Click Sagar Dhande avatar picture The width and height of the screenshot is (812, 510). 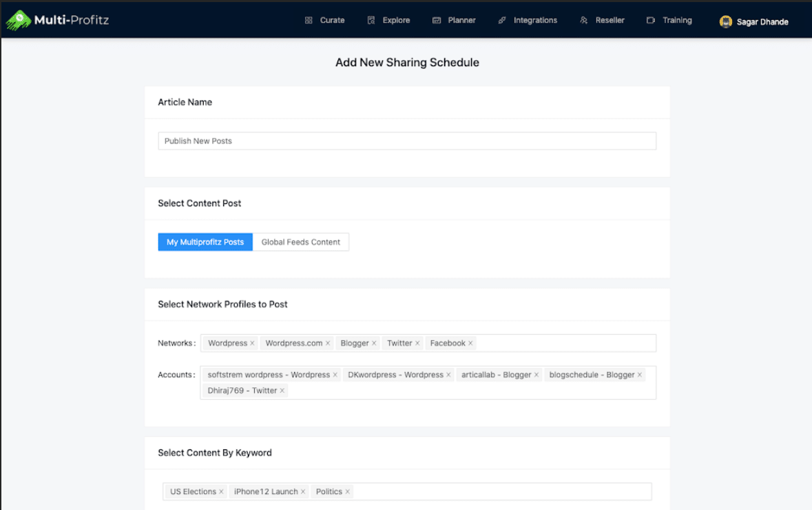725,22
